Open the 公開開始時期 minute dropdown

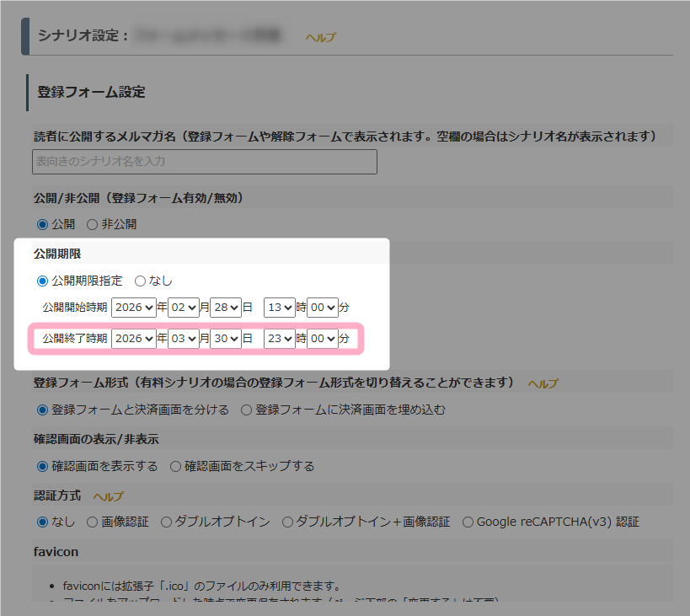pyautogui.click(x=322, y=308)
